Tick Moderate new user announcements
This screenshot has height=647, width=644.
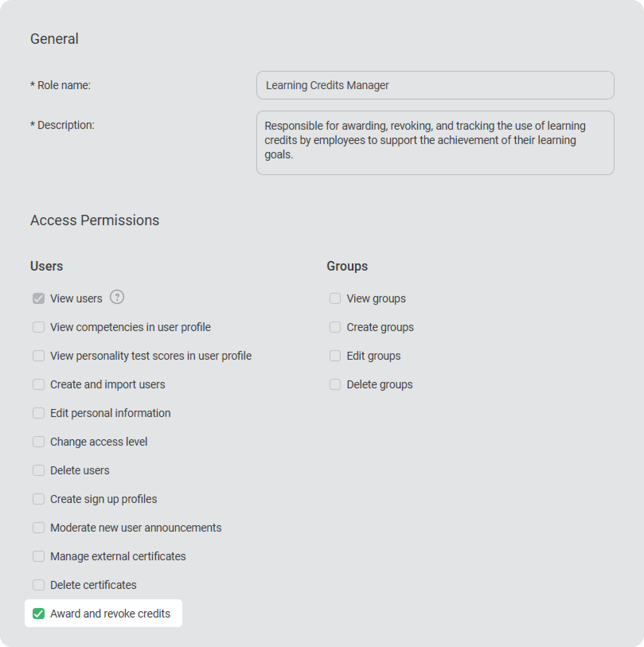click(39, 528)
